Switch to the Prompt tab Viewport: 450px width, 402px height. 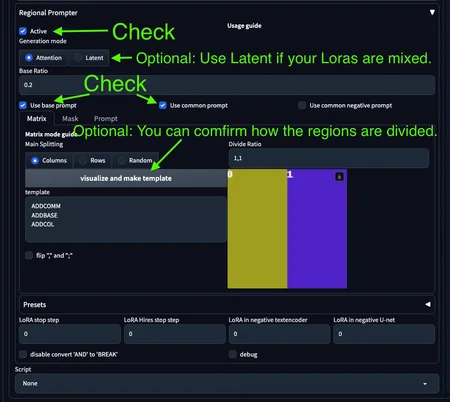coord(106,119)
